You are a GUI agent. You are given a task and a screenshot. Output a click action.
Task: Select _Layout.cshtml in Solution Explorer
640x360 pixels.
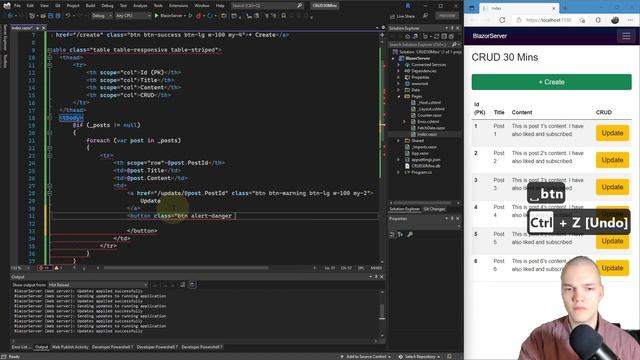coord(431,109)
